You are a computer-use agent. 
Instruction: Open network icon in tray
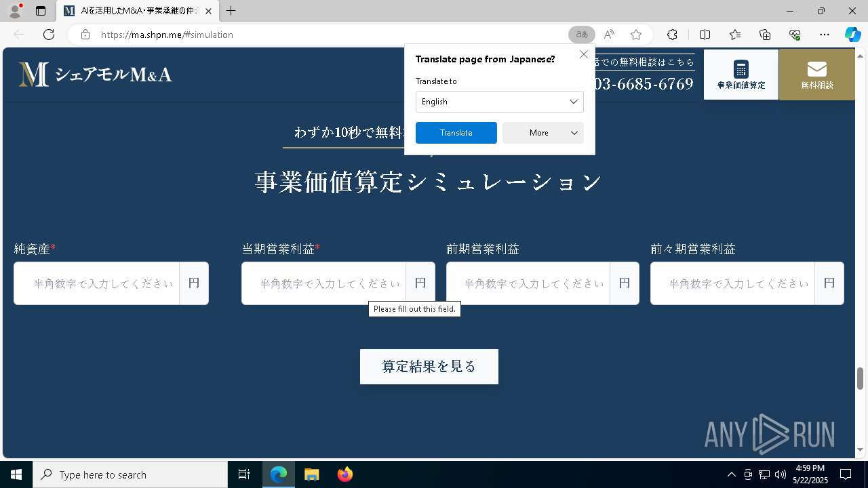tap(764, 474)
